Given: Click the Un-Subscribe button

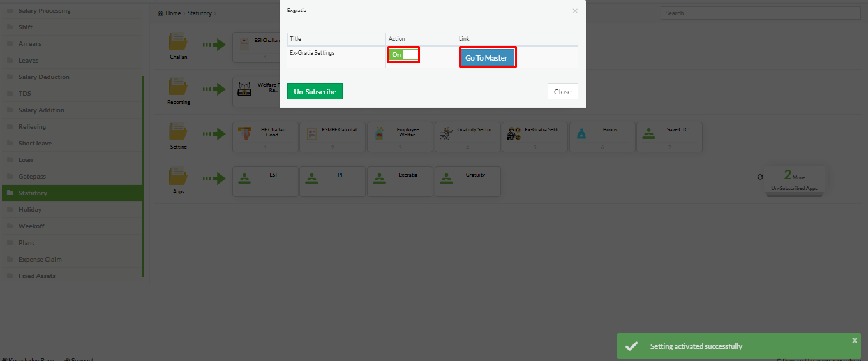Looking at the screenshot, I should [315, 91].
